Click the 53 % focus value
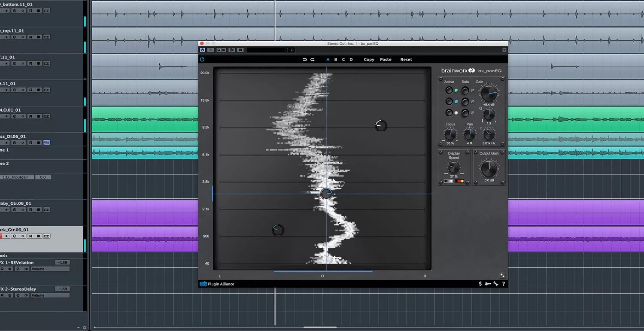The image size is (644, 331). tap(450, 143)
